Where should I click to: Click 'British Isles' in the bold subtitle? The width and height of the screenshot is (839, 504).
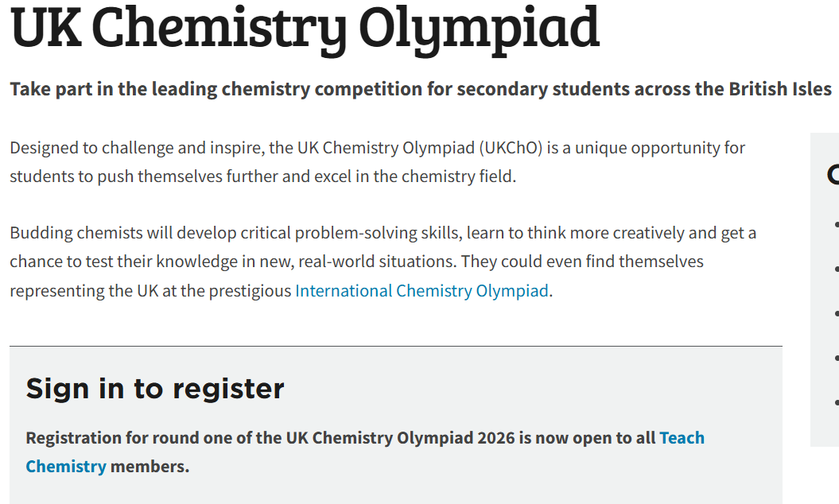(780, 88)
